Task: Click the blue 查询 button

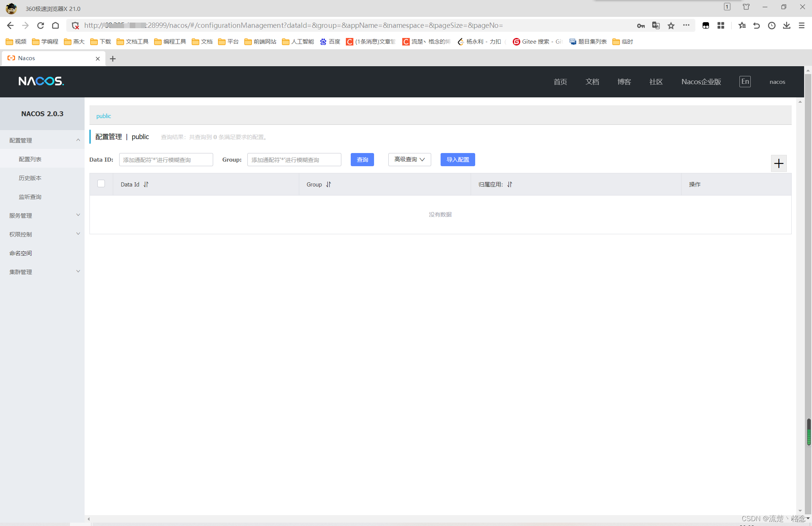Action: (362, 159)
